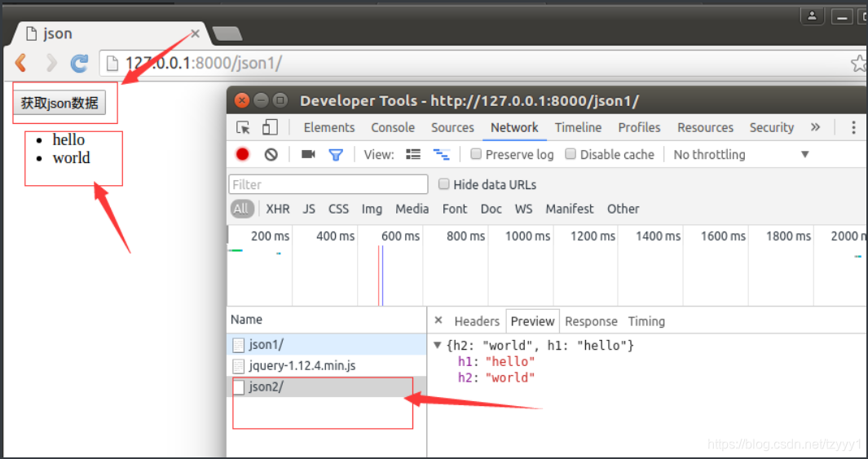Close the json browser tab
This screenshot has width=868, height=459.
coord(195,33)
